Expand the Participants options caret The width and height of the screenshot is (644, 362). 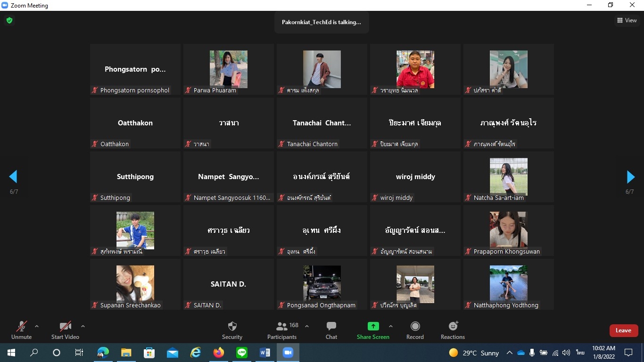point(307,326)
